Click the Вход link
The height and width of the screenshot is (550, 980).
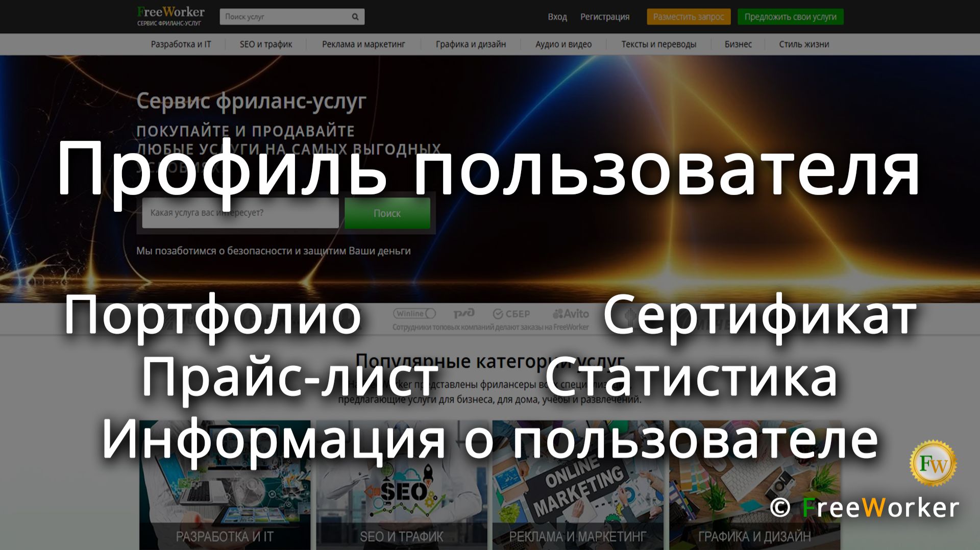557,17
